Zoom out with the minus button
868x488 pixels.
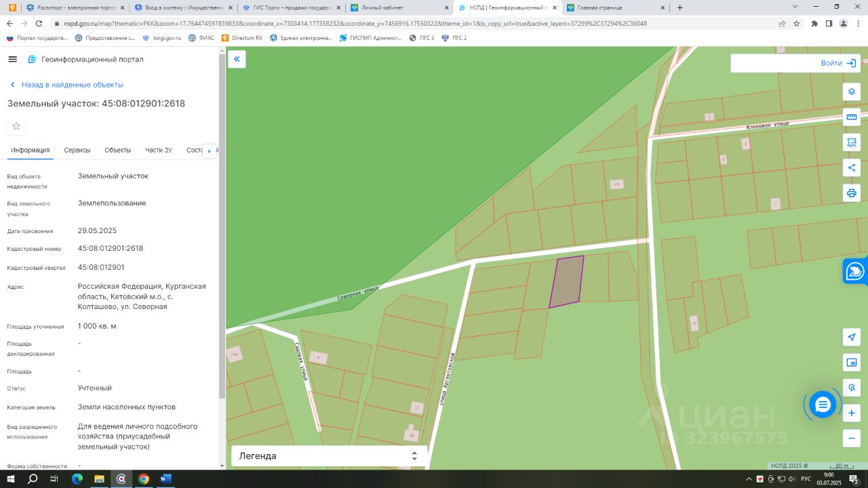pyautogui.click(x=852, y=438)
